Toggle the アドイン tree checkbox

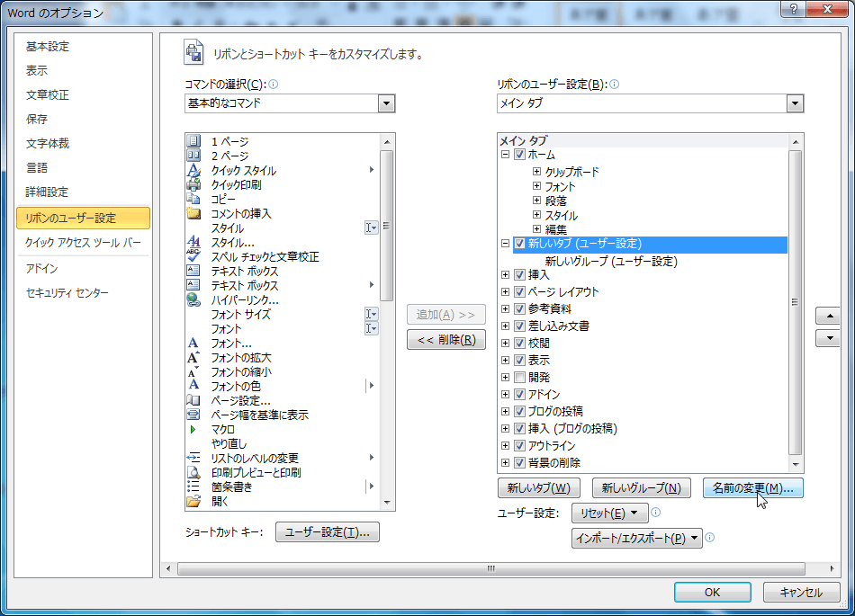(519, 394)
